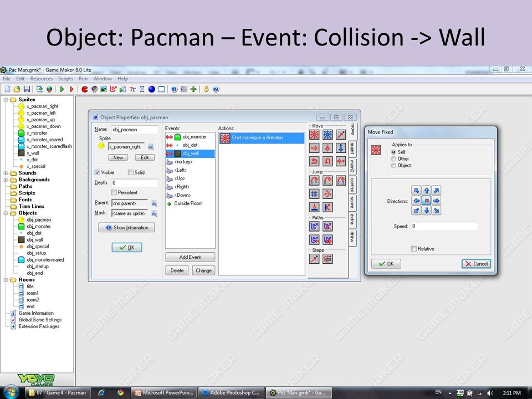Choose the Speed Horizontal action icon
532x399 pixels.
pos(314,148)
